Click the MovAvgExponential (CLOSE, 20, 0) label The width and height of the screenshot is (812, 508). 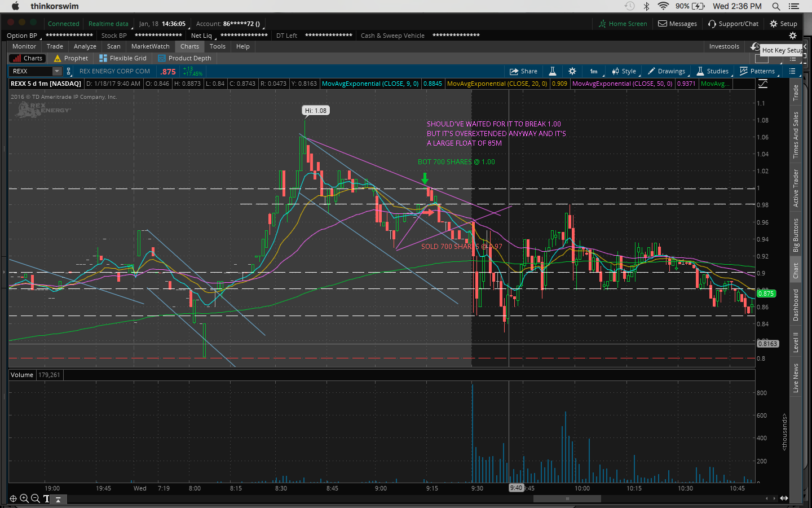point(497,84)
